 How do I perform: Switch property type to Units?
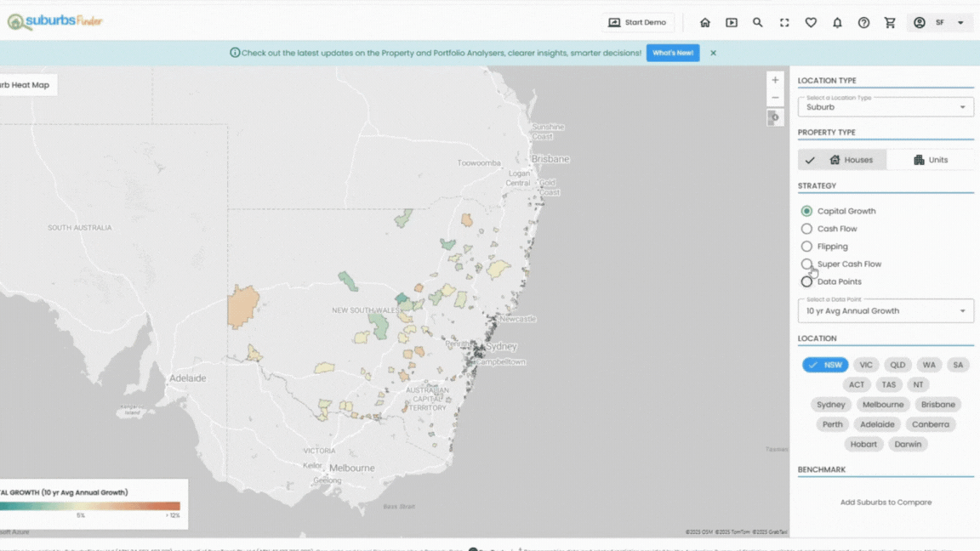point(930,160)
